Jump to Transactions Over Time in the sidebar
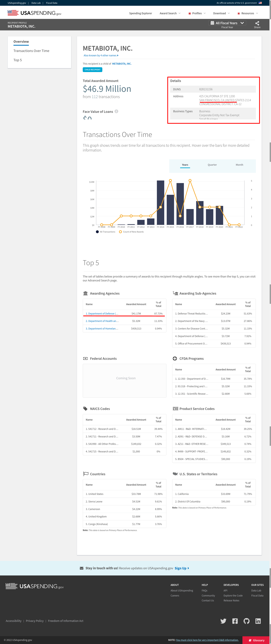Viewport: 271px width, 644px height. [x=31, y=51]
